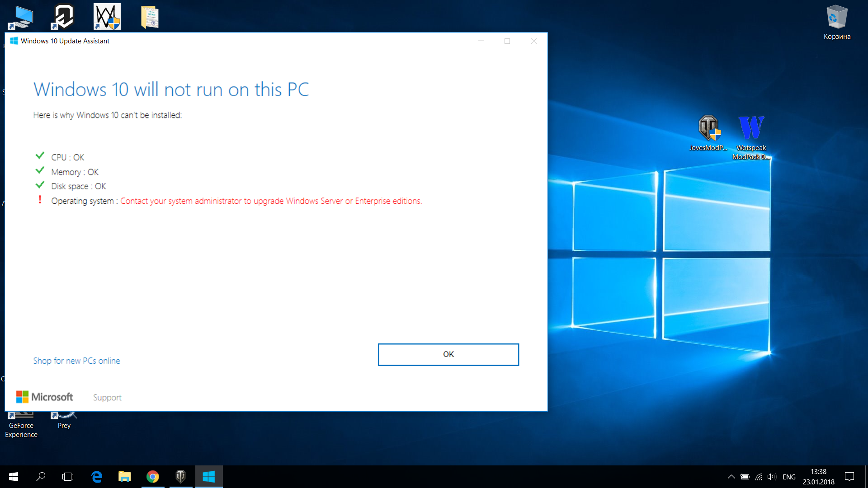Click the red exclamation mark icon

[x=40, y=199]
